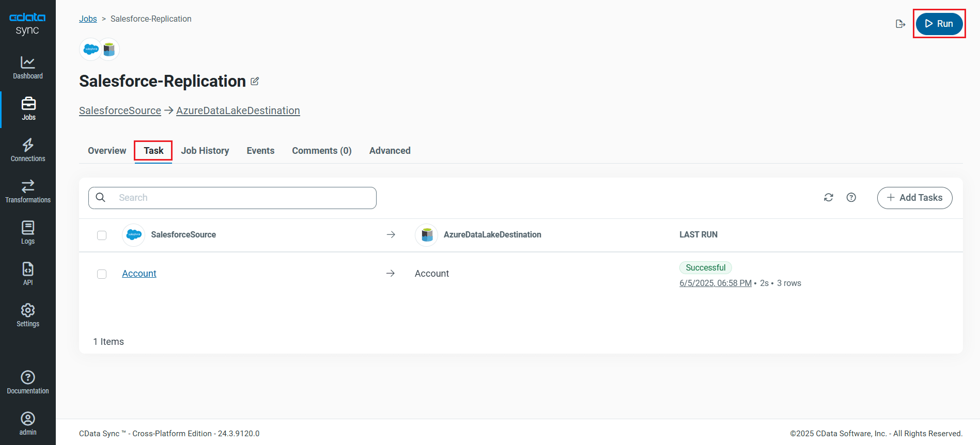Image resolution: width=980 pixels, height=445 pixels.
Task: Check the Account task checkbox
Action: coord(102,274)
